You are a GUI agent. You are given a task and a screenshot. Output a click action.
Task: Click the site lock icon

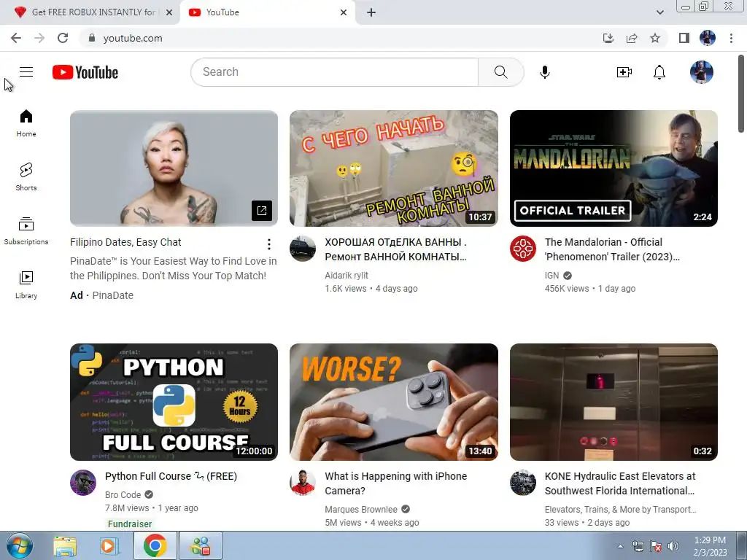pos(92,38)
